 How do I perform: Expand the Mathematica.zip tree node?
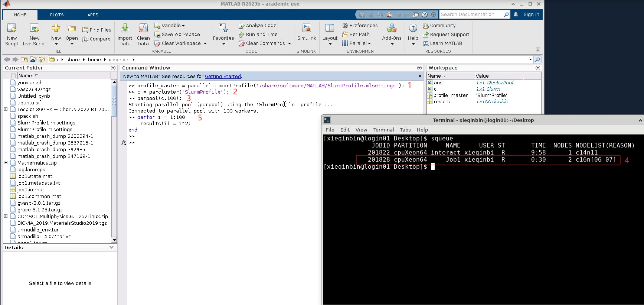(6, 163)
